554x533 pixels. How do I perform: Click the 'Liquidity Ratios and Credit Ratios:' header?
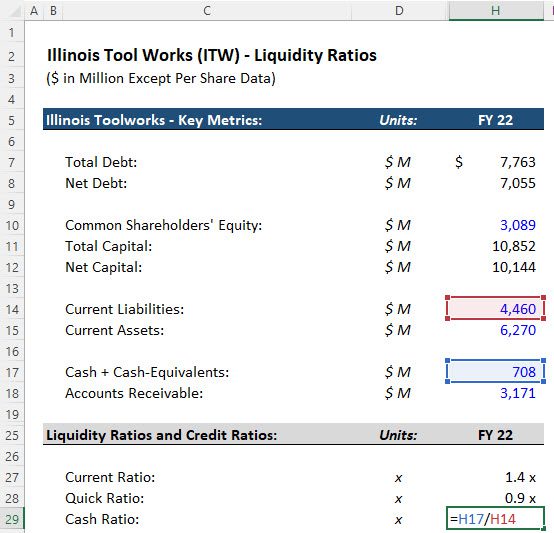click(162, 435)
